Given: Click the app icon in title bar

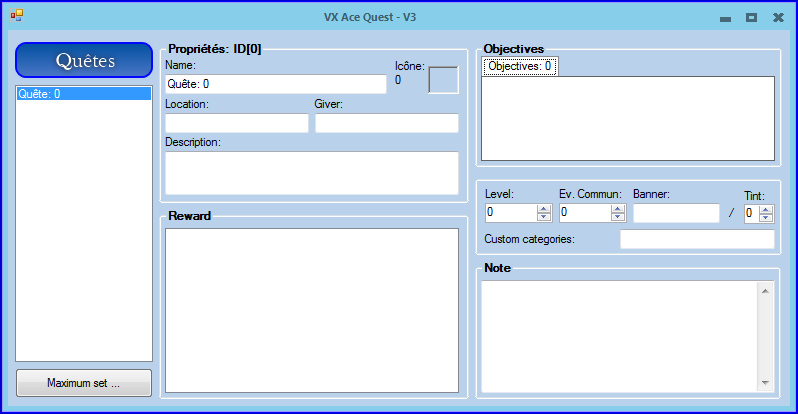Looking at the screenshot, I should point(16,16).
